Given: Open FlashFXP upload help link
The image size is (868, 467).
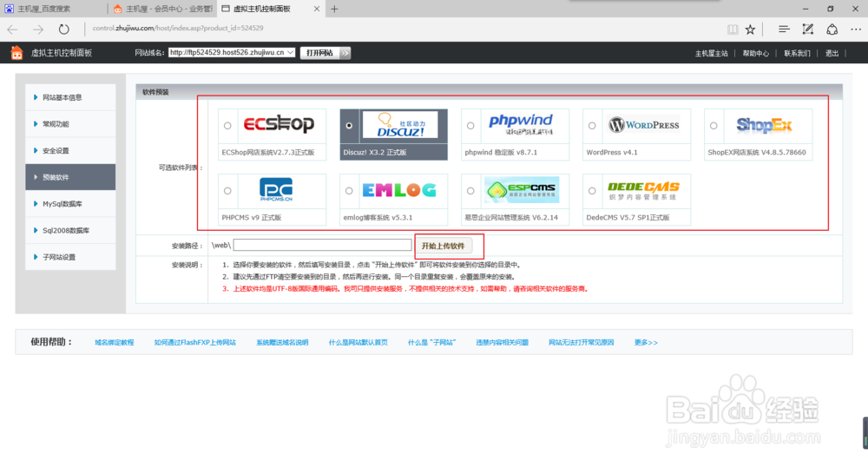Looking at the screenshot, I should (194, 343).
